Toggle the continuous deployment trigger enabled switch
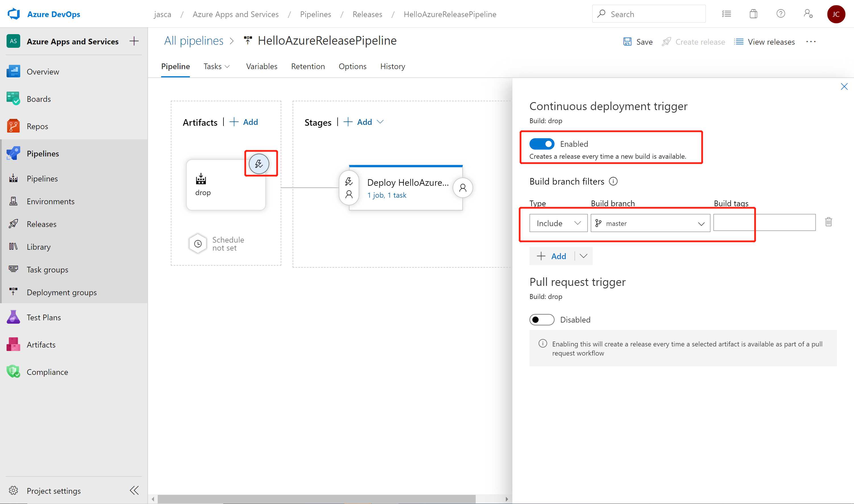 pyautogui.click(x=541, y=143)
